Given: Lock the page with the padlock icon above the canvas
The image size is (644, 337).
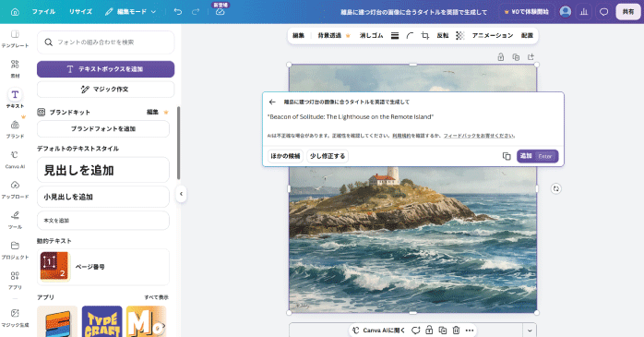Looking at the screenshot, I should [501, 57].
